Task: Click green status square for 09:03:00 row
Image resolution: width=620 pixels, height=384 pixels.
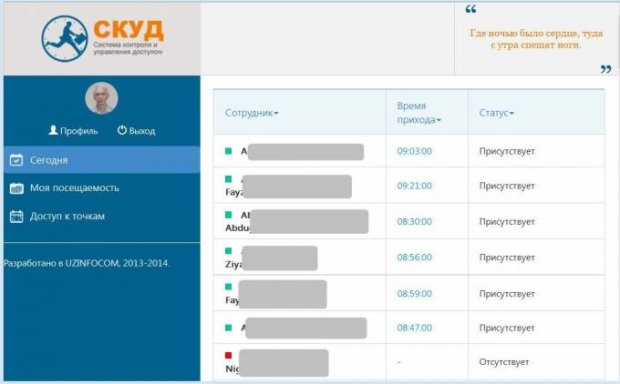Action: [x=228, y=151]
